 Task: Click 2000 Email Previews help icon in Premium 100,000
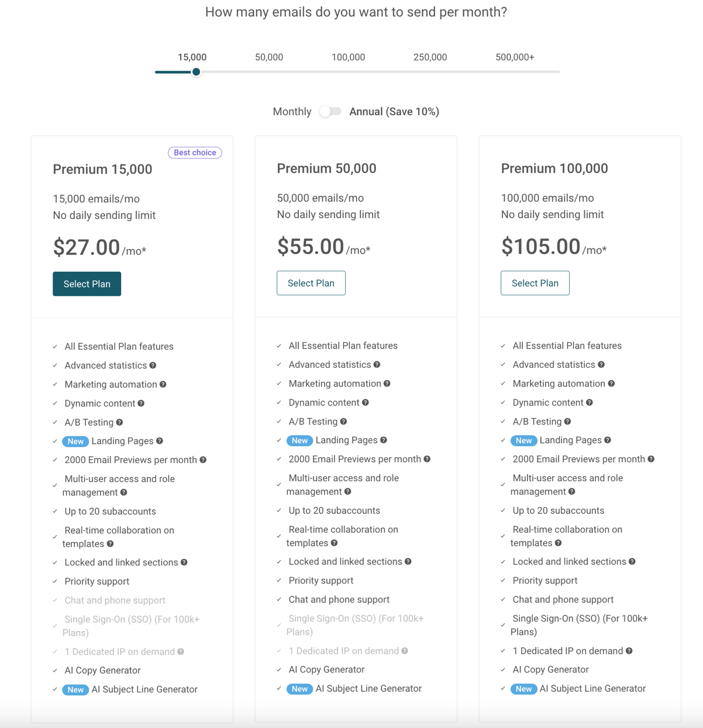[651, 459]
